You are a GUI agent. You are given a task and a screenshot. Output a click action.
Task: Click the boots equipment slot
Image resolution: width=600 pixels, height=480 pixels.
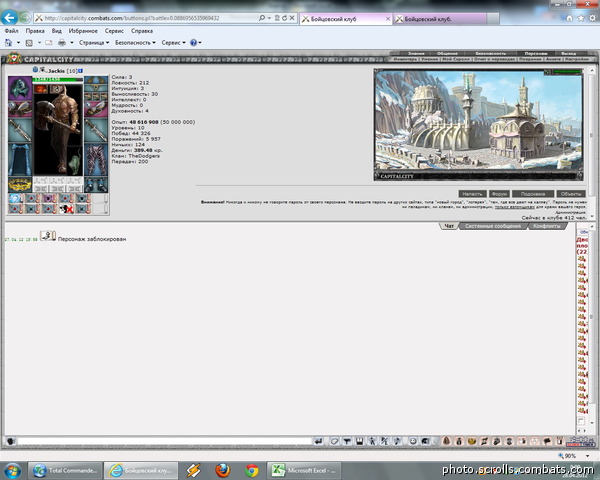[96, 184]
